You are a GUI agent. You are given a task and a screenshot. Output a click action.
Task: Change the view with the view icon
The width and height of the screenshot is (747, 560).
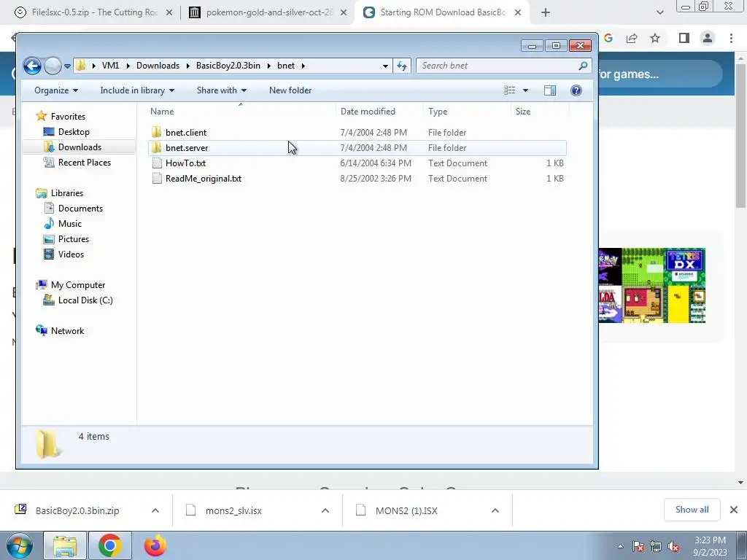[510, 90]
